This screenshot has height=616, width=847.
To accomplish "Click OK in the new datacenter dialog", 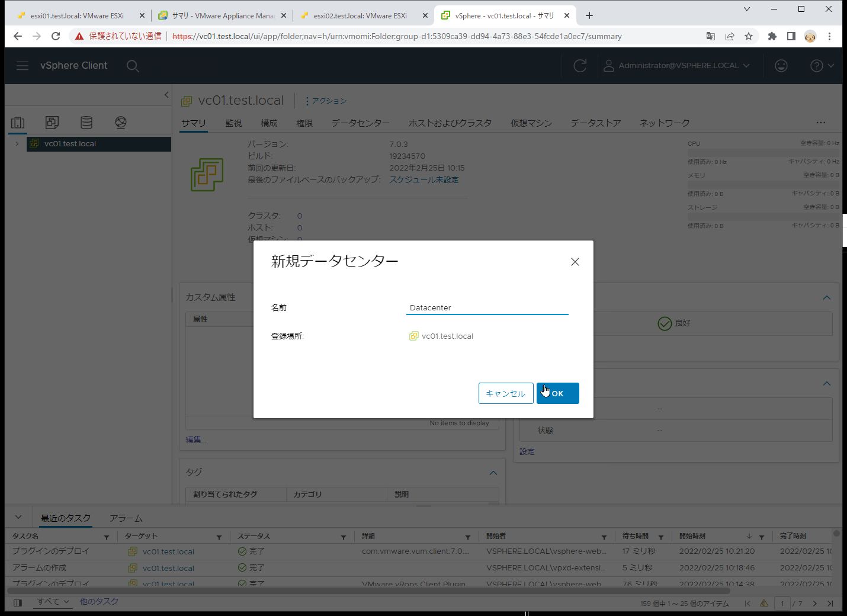I will click(x=557, y=393).
